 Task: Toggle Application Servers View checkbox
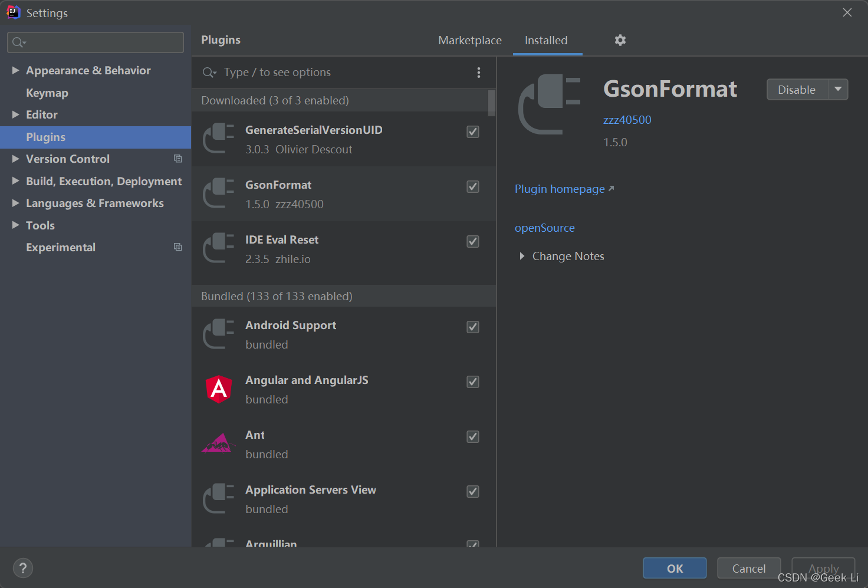(x=473, y=491)
